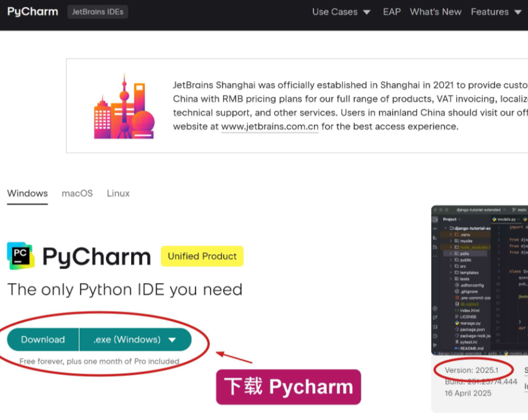Click the PyCharm PC product icon

(x=20, y=256)
